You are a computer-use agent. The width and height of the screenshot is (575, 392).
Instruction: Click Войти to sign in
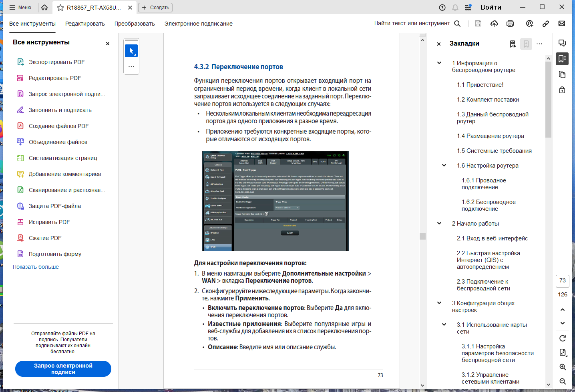(x=491, y=7)
